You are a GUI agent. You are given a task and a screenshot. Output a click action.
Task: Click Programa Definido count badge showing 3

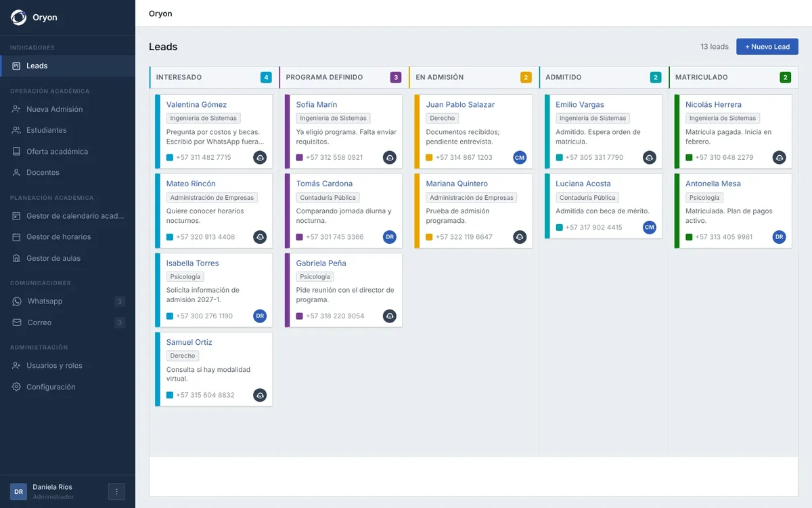click(x=396, y=77)
